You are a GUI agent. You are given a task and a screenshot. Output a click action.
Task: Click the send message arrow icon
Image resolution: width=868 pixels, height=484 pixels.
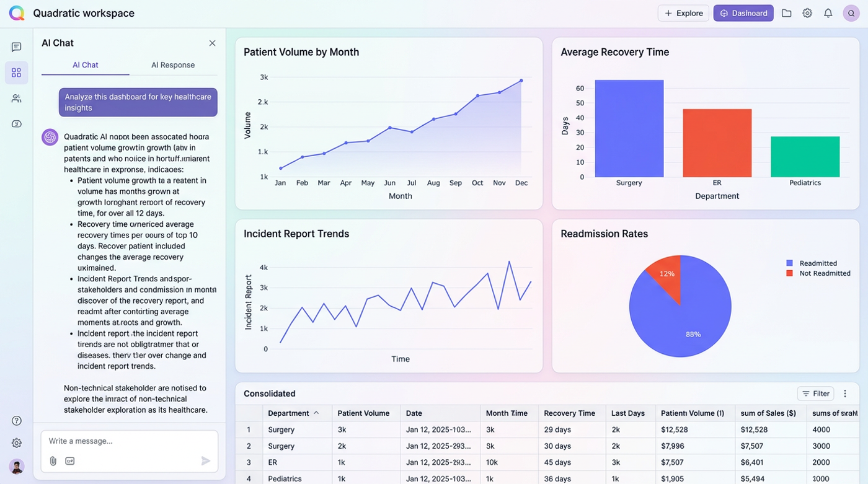pyautogui.click(x=205, y=460)
